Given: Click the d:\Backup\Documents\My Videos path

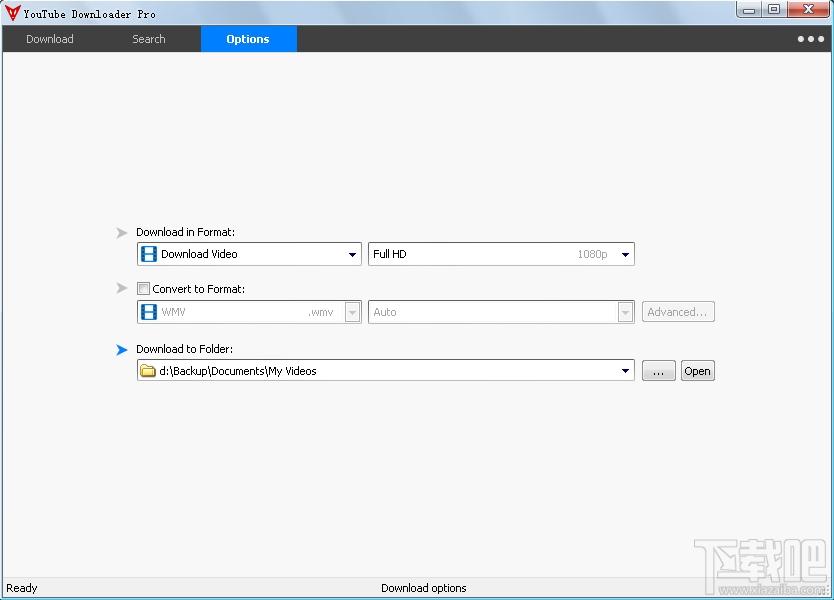Looking at the screenshot, I should 238,371.
